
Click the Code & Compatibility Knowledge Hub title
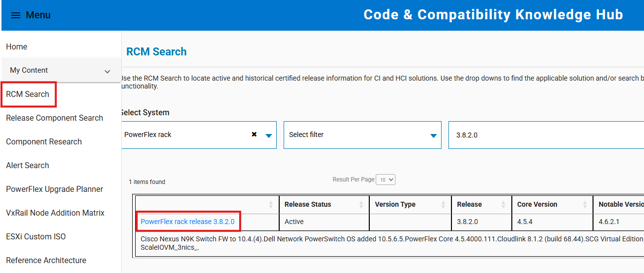pos(493,15)
